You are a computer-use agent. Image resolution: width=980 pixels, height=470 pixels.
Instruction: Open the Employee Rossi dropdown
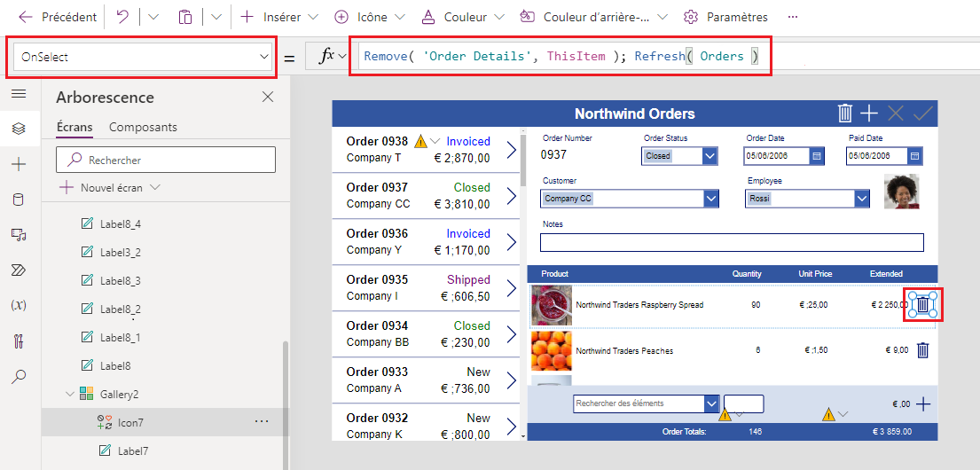pos(862,199)
